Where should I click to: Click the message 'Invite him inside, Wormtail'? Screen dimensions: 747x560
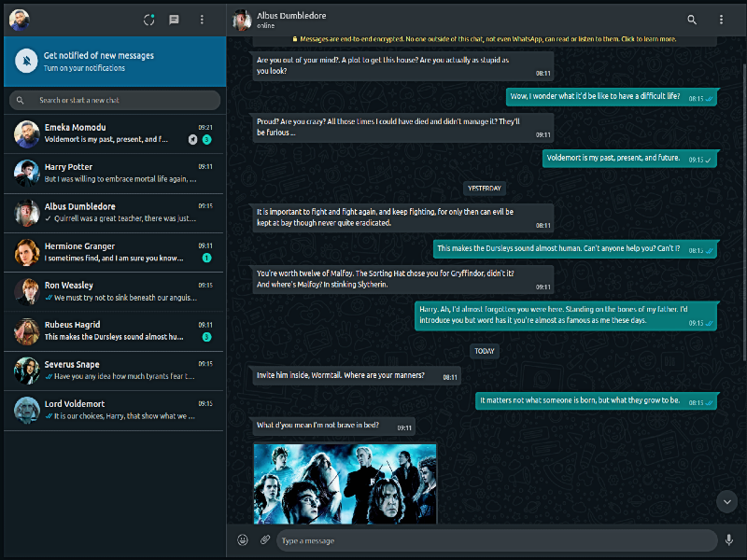point(356,376)
